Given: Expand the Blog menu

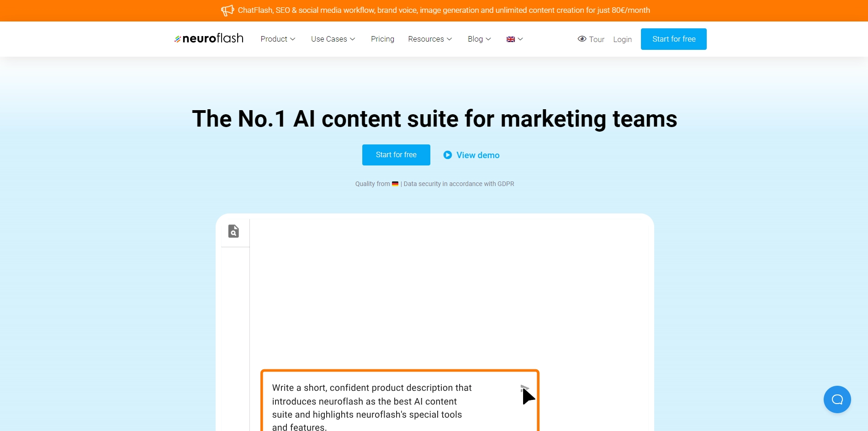Looking at the screenshot, I should pyautogui.click(x=479, y=39).
